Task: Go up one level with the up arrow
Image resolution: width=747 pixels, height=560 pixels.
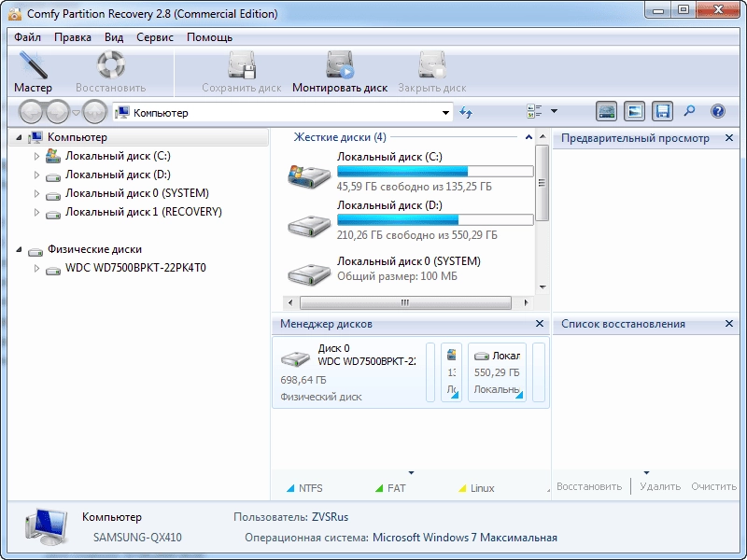Action: (x=95, y=112)
